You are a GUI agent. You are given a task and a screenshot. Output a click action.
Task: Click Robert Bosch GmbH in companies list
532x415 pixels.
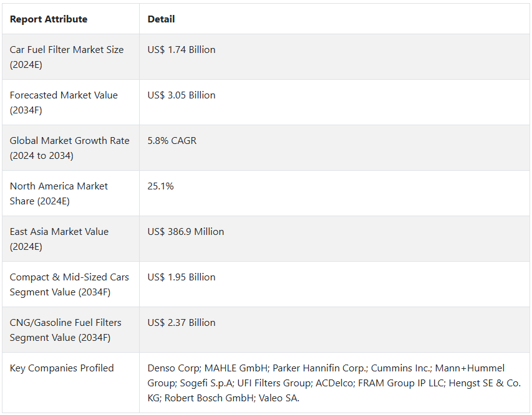210,398
